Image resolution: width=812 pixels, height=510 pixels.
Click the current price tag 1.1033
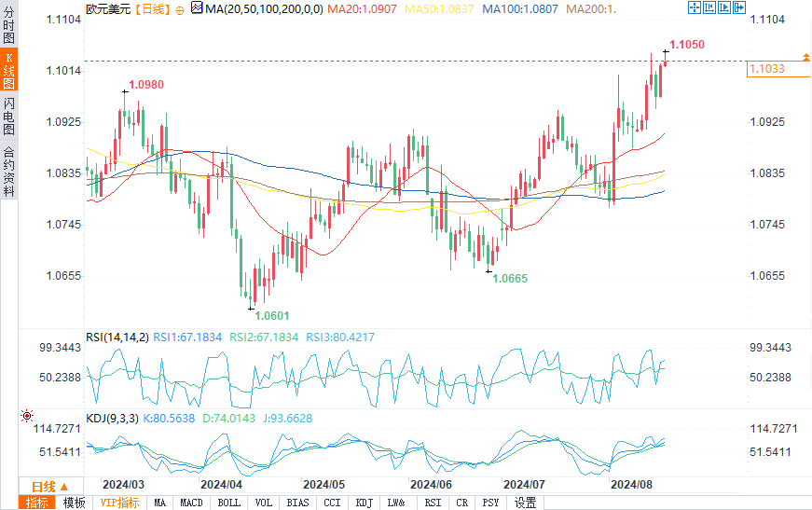coord(778,69)
